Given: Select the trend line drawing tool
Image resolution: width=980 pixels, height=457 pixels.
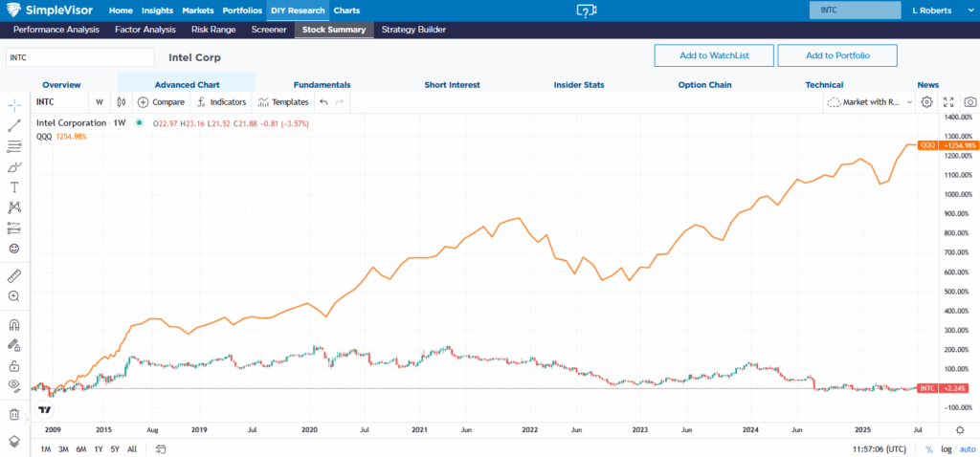Looking at the screenshot, I should pos(14,126).
